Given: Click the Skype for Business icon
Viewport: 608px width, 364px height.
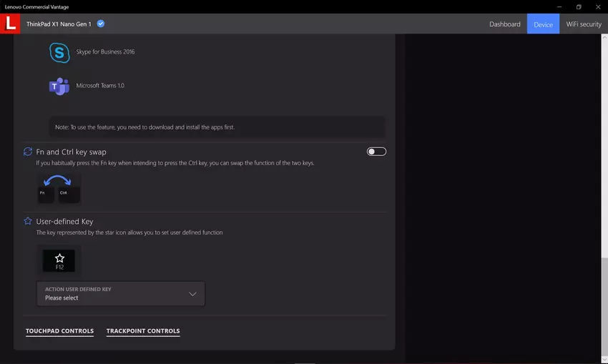Looking at the screenshot, I should [x=59, y=52].
